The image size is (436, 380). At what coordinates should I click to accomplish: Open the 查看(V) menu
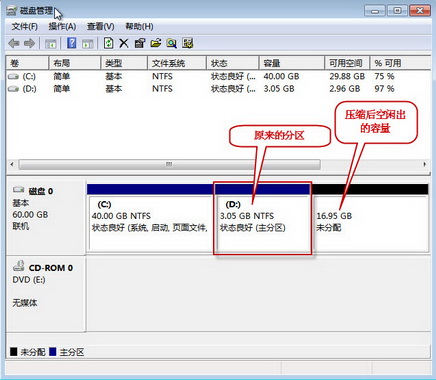click(x=101, y=26)
